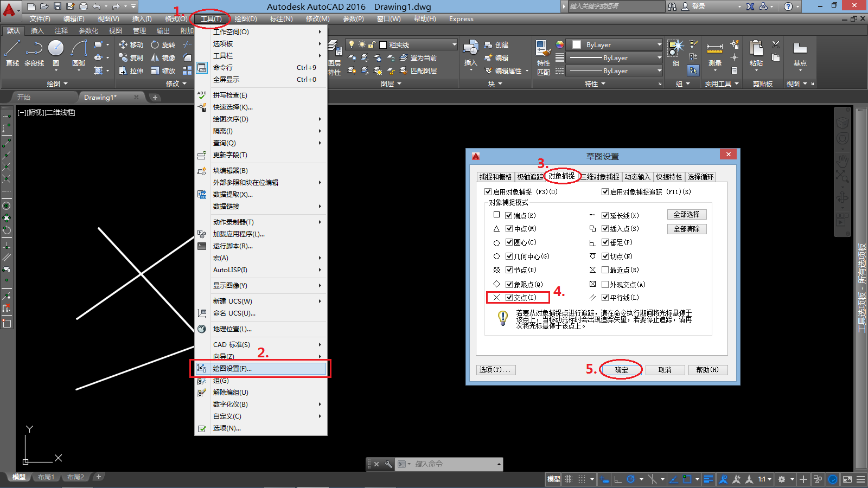Toggle 启用对象捕捉追踪 (F11) checkbox
The image size is (868, 488).
click(605, 192)
